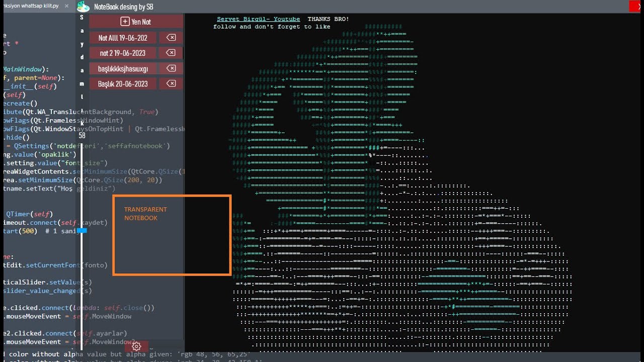
Task: Open the 'Servet Birgül- Youtube' link
Action: pyautogui.click(x=258, y=19)
